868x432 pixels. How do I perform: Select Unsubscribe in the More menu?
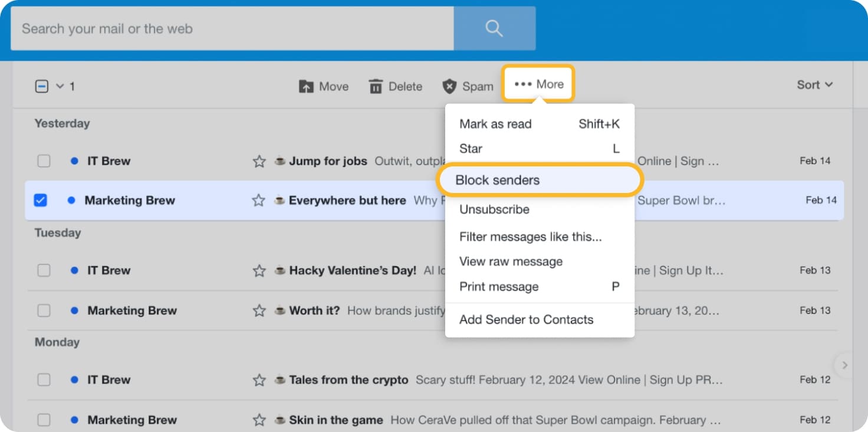tap(494, 210)
